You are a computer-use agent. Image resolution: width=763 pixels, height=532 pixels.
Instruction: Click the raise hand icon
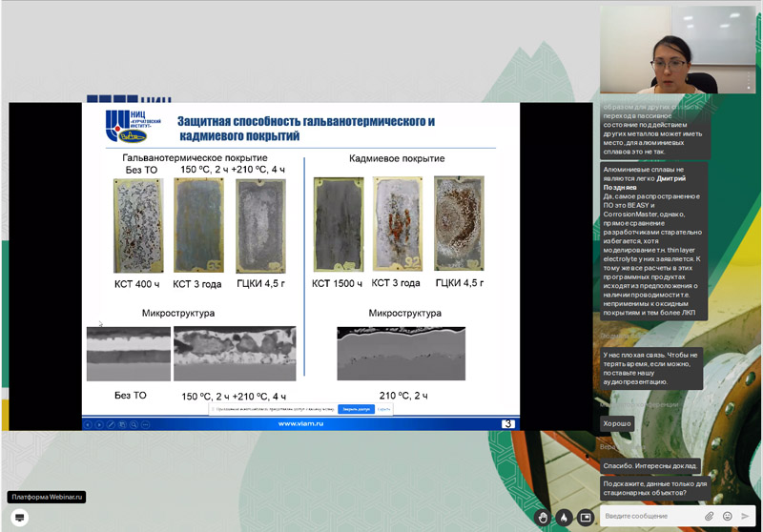(543, 517)
